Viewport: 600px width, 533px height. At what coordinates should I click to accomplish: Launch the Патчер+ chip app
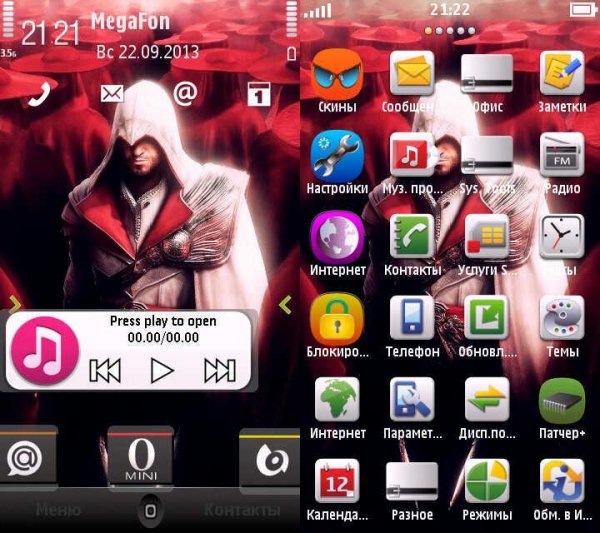click(x=562, y=400)
